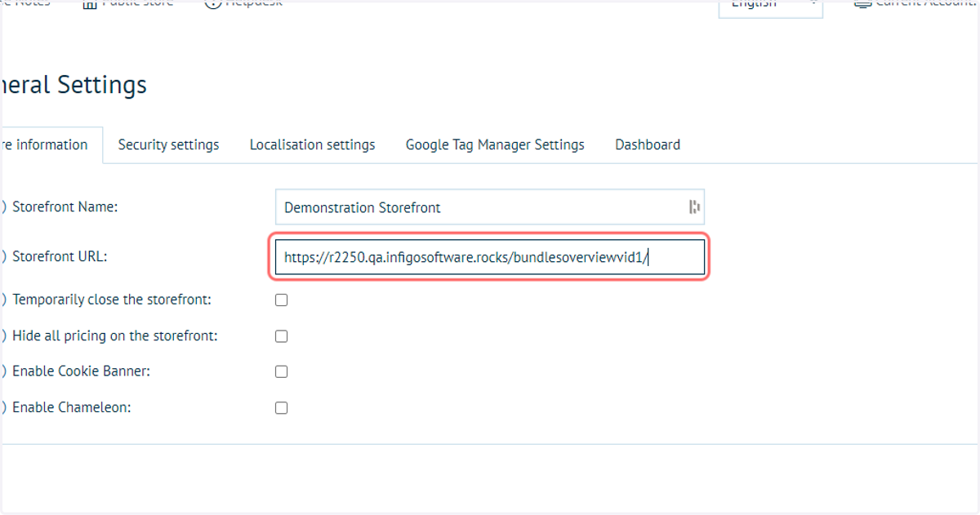Click the "Hide all pricing on the storefront:" label

coord(115,335)
